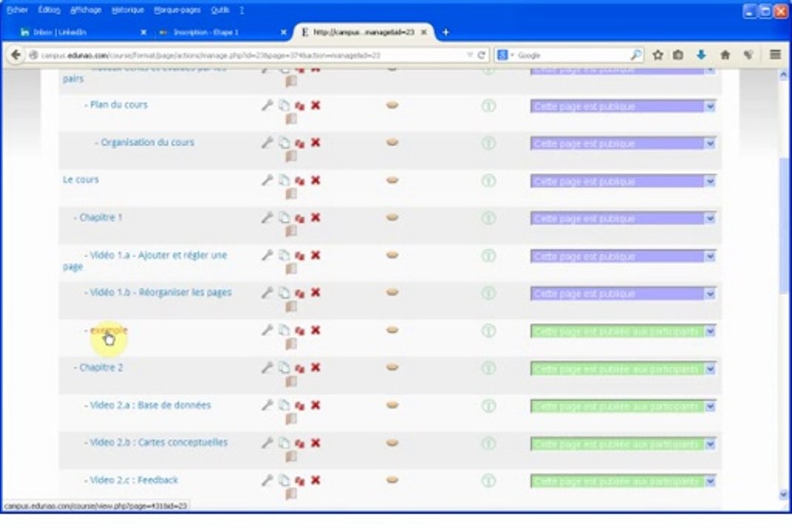
Task: Open the green dropdown for Video 2.c Feedback
Action: tap(623, 482)
